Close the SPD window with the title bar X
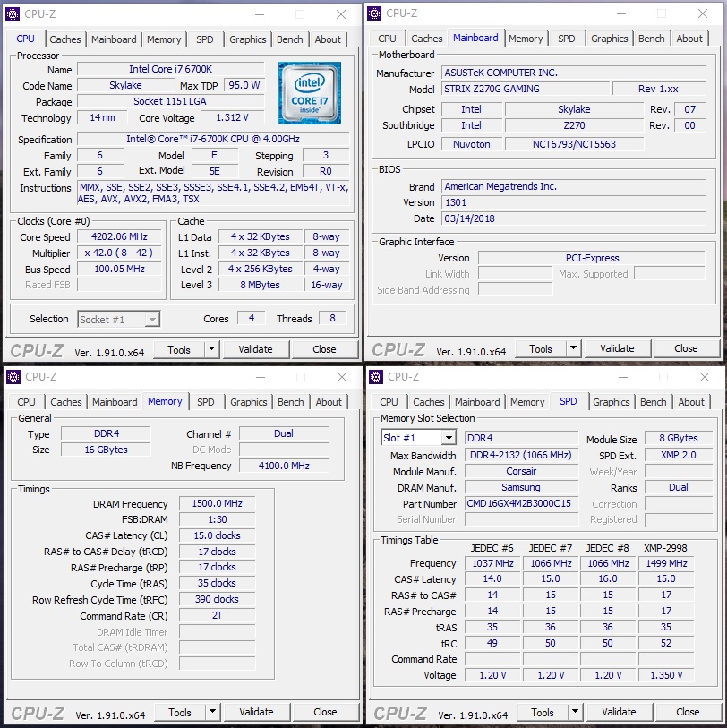Viewport: 727px width, 728px height. 706,377
